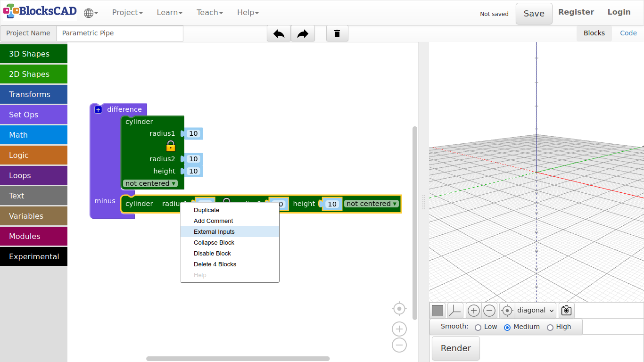Toggle the axes display icon

pyautogui.click(x=455, y=311)
